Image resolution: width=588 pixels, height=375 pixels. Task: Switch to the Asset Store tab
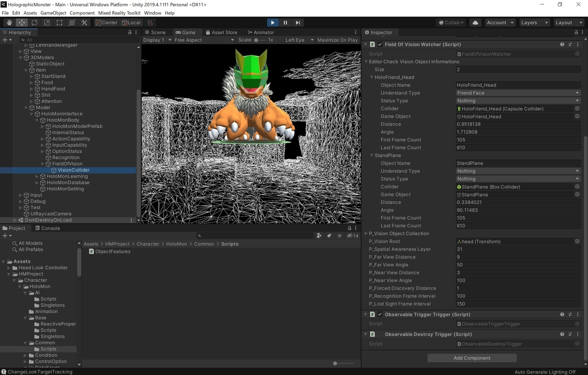220,32
